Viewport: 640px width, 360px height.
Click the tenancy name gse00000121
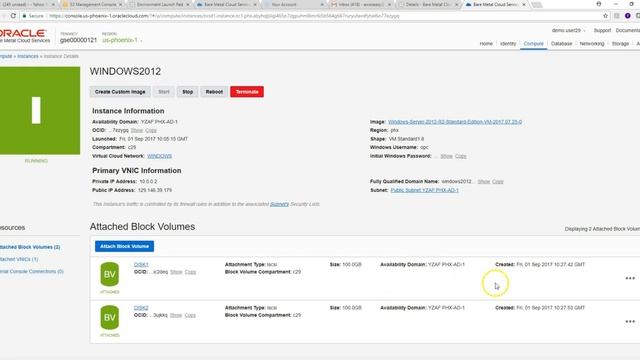click(78, 40)
